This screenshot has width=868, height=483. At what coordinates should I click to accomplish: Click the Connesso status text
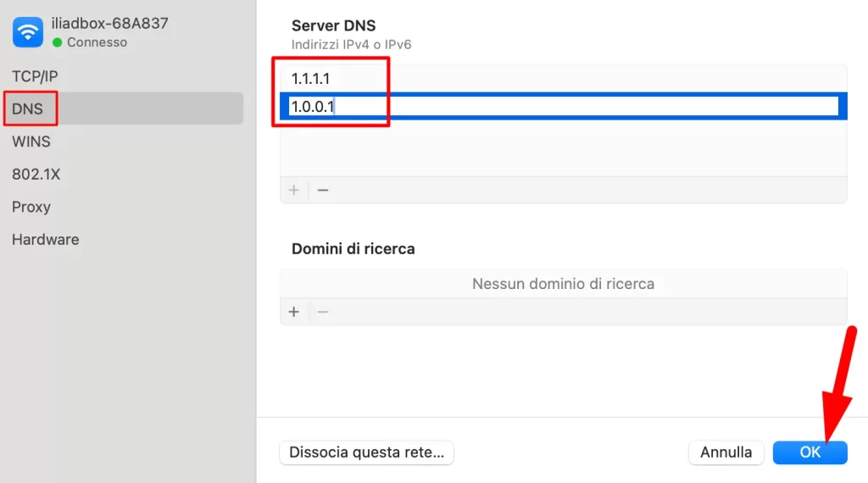pyautogui.click(x=97, y=42)
